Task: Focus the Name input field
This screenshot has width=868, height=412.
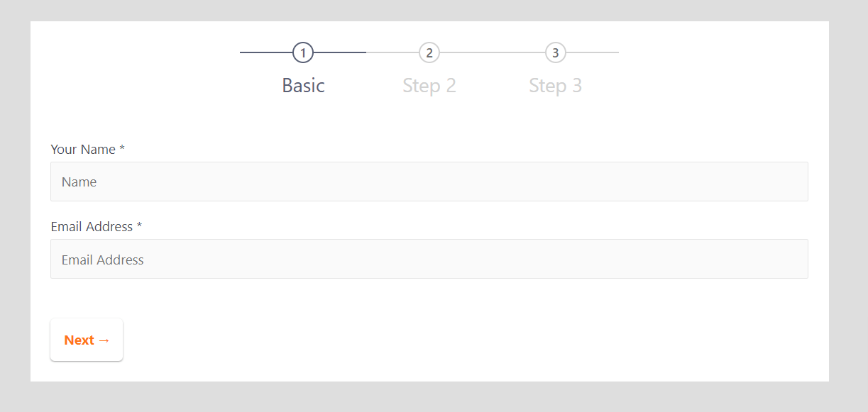Action: [x=429, y=182]
